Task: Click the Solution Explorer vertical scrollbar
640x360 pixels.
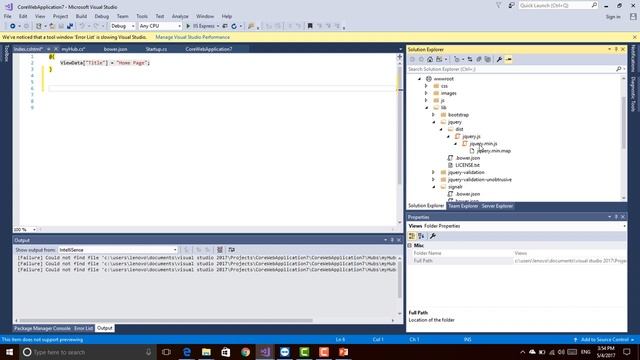Action: coord(624,122)
